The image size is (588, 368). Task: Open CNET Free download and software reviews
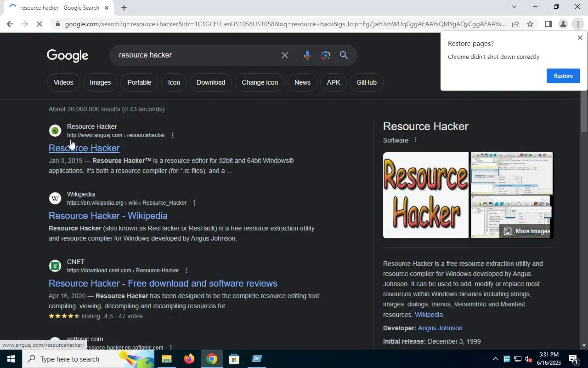(x=163, y=283)
